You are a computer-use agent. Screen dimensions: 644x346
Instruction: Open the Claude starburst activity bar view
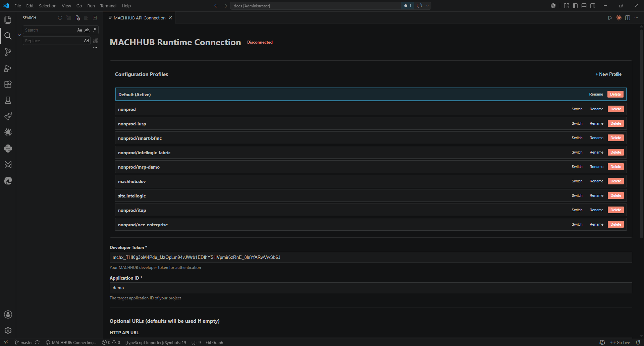[8, 132]
